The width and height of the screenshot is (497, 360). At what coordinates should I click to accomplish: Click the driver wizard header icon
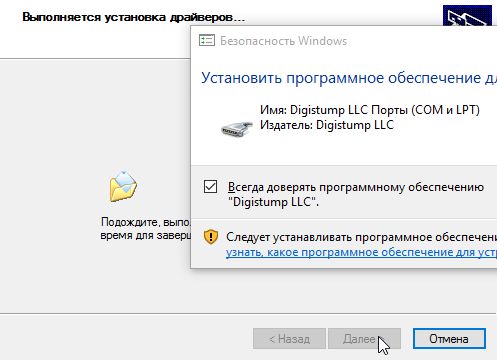tap(467, 15)
